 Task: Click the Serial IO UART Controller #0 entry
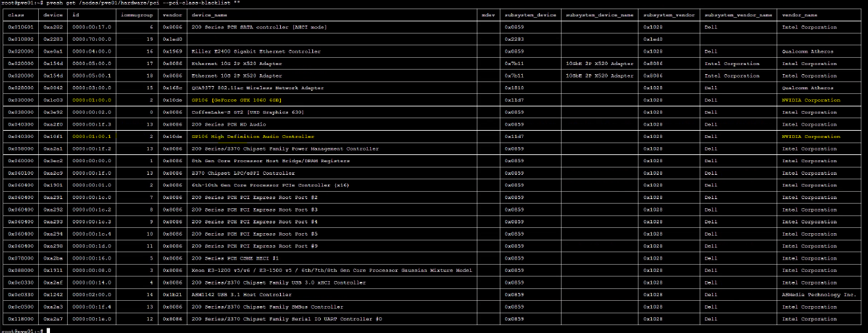tap(286, 319)
